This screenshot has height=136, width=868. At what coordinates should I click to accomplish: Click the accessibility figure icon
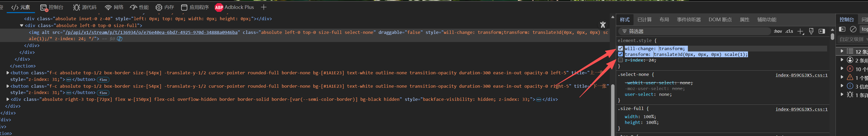point(603,24)
